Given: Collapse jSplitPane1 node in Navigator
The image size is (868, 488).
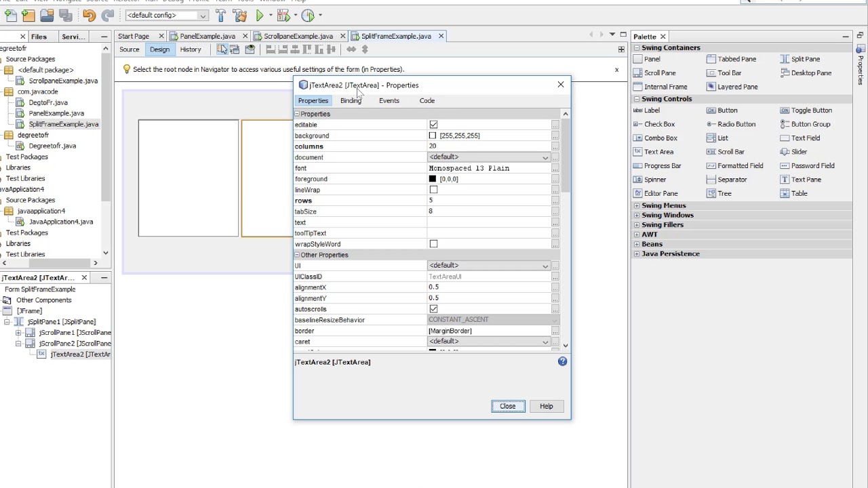Looking at the screenshot, I should coord(7,322).
